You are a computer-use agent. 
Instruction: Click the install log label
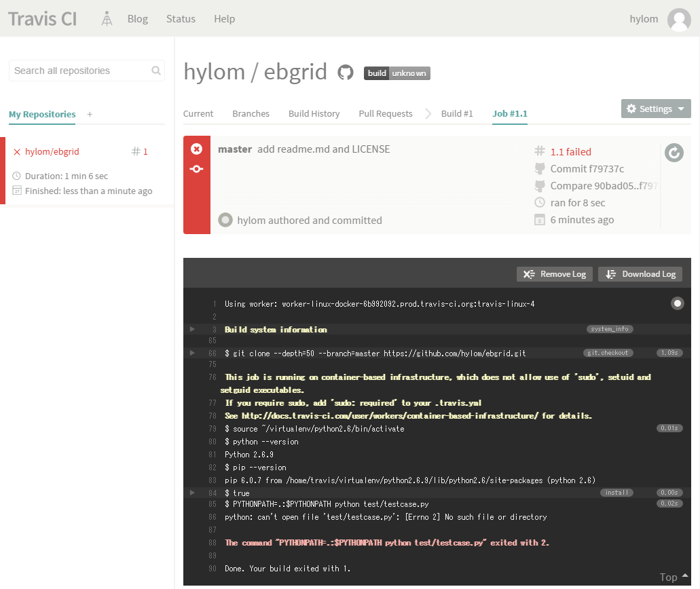[x=616, y=492]
